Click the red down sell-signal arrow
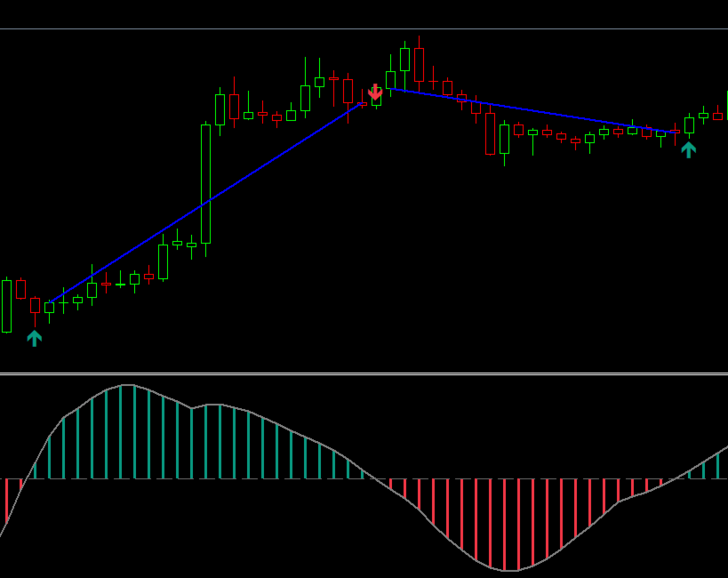 coord(375,92)
